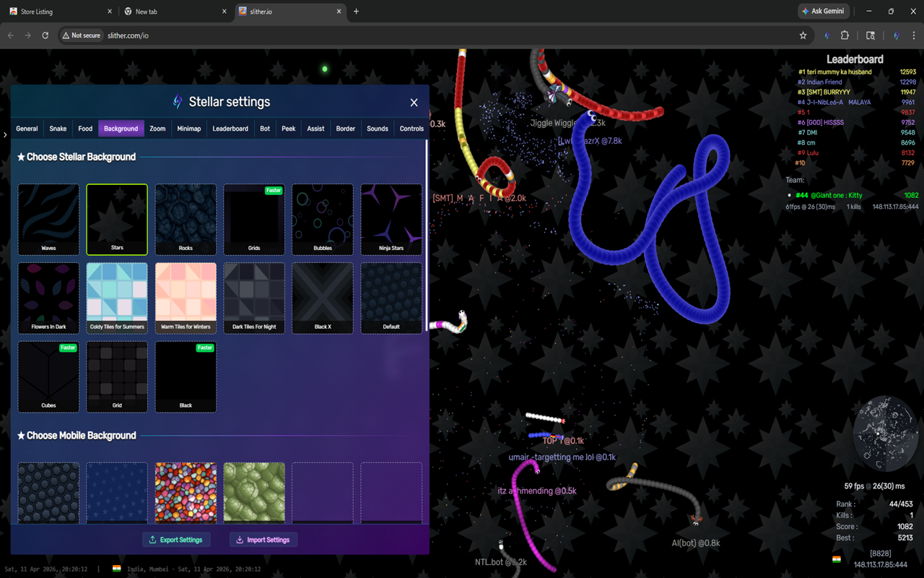The height and width of the screenshot is (578, 924).
Task: Select the Stars background thumbnail
Action: coord(117,219)
